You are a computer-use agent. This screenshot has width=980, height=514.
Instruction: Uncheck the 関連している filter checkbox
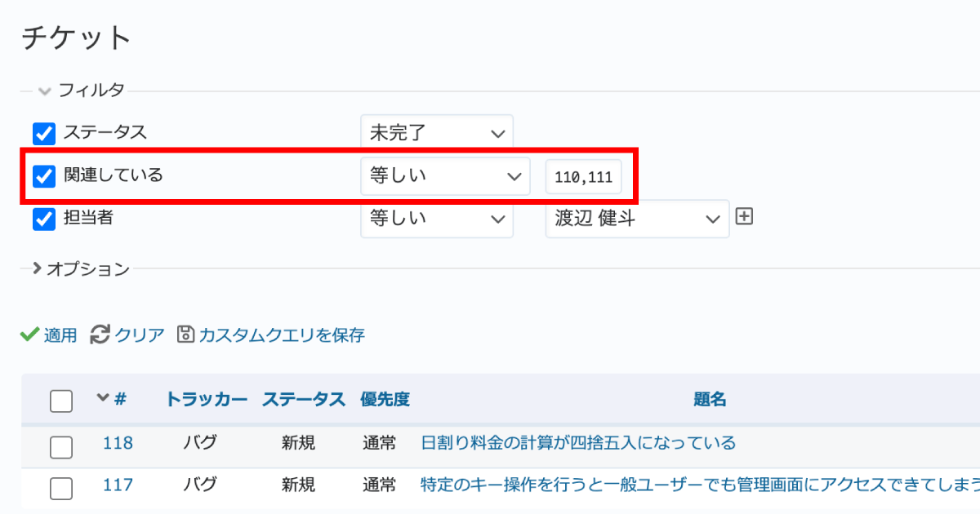(x=44, y=175)
